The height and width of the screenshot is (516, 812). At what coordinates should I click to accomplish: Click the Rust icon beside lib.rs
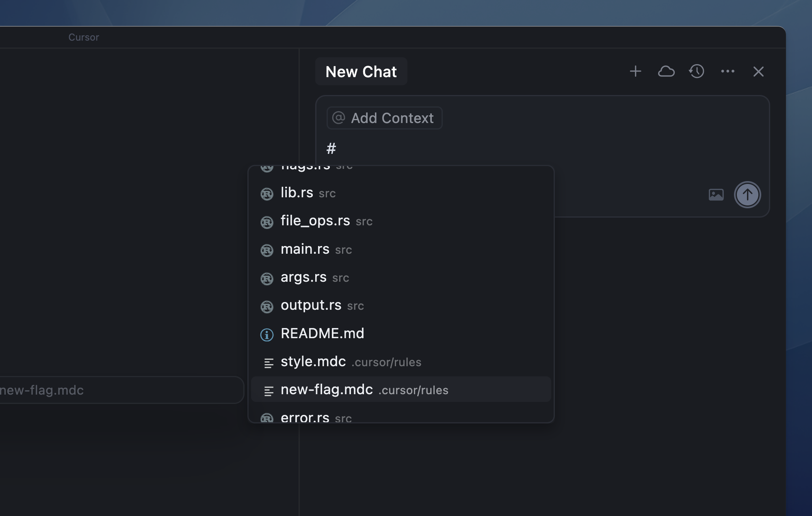pyautogui.click(x=267, y=194)
